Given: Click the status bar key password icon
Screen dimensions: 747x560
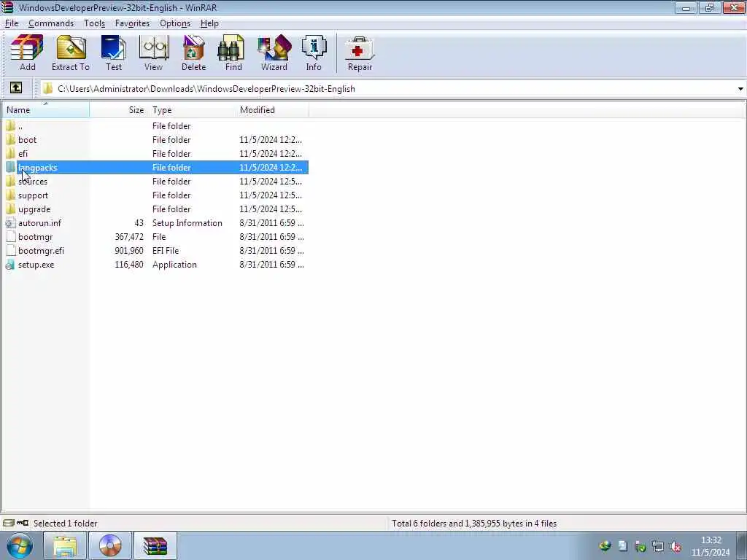Looking at the screenshot, I should tap(23, 523).
